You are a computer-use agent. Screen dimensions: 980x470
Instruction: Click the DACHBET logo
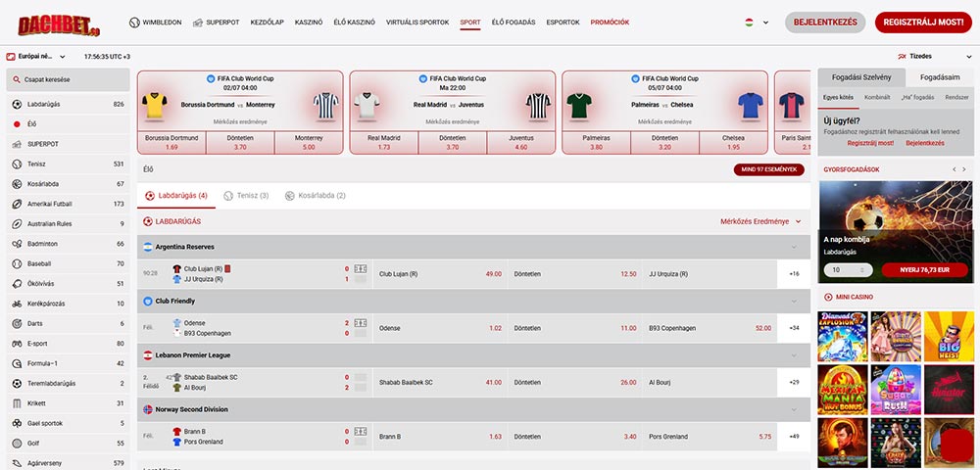59,22
